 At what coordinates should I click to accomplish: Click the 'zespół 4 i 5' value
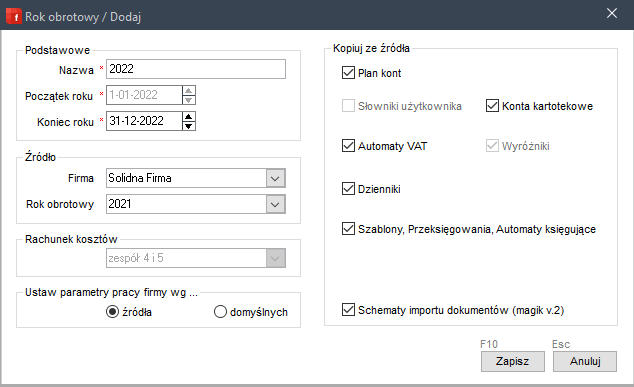(x=136, y=258)
